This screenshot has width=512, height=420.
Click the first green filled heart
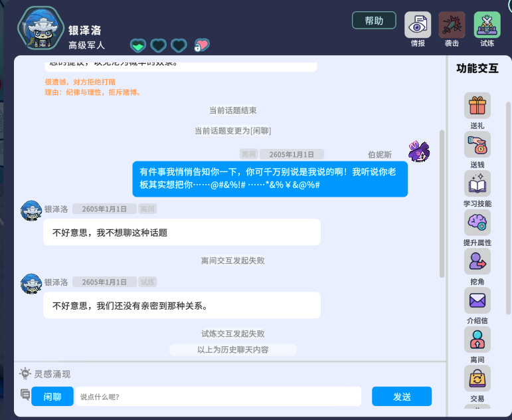pyautogui.click(x=138, y=45)
